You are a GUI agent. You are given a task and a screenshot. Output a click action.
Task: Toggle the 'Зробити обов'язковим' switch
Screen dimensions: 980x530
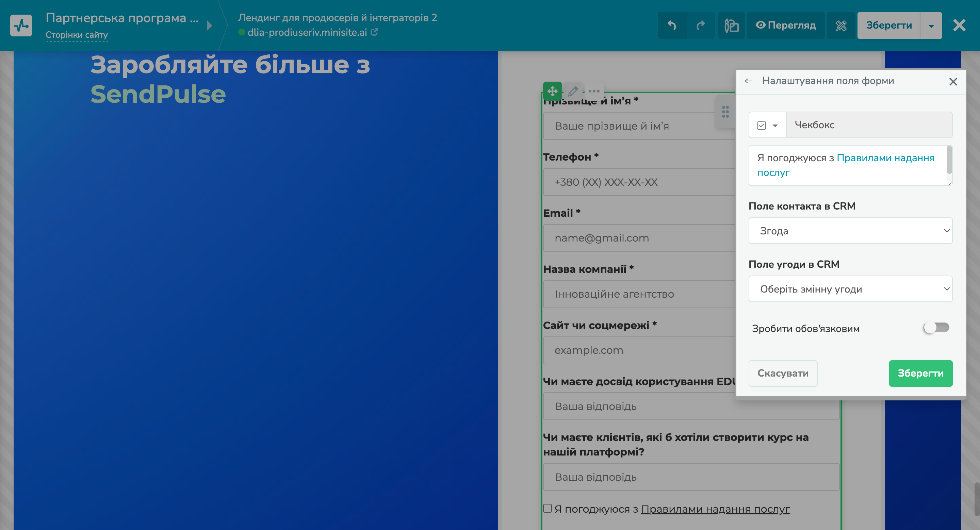point(936,328)
